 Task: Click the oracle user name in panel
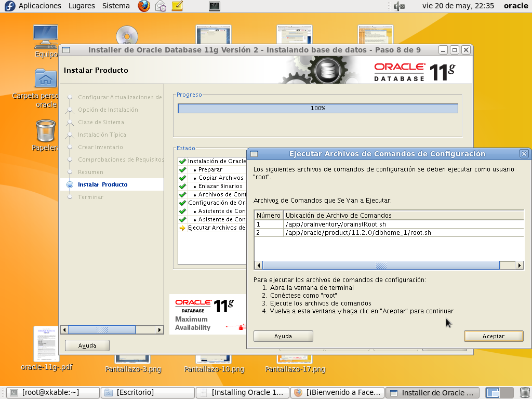coord(516,6)
